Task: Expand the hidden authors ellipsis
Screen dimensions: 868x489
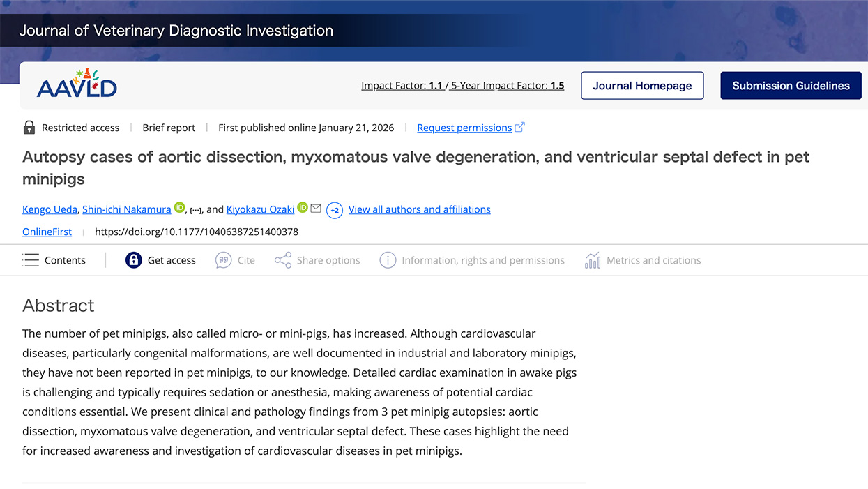Action: [196, 210]
